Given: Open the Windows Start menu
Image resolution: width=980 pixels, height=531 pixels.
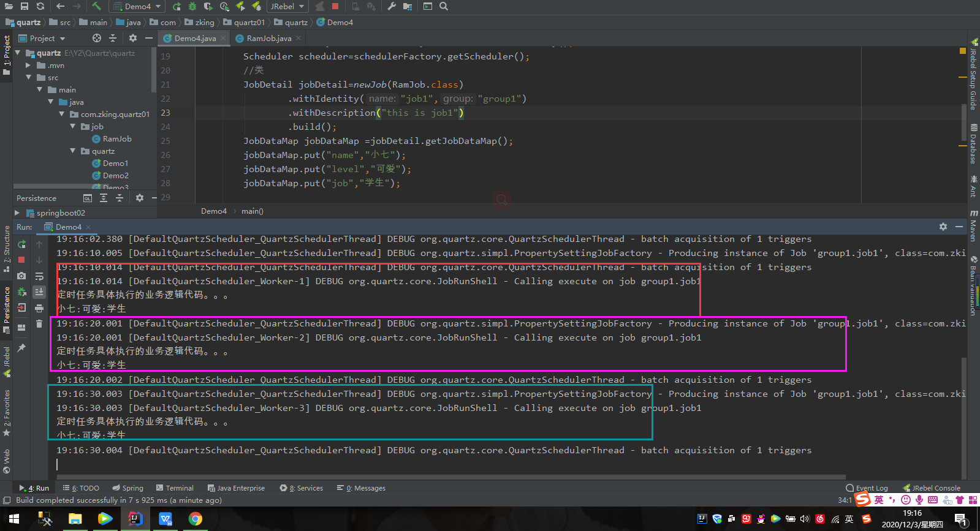Looking at the screenshot, I should point(14,519).
